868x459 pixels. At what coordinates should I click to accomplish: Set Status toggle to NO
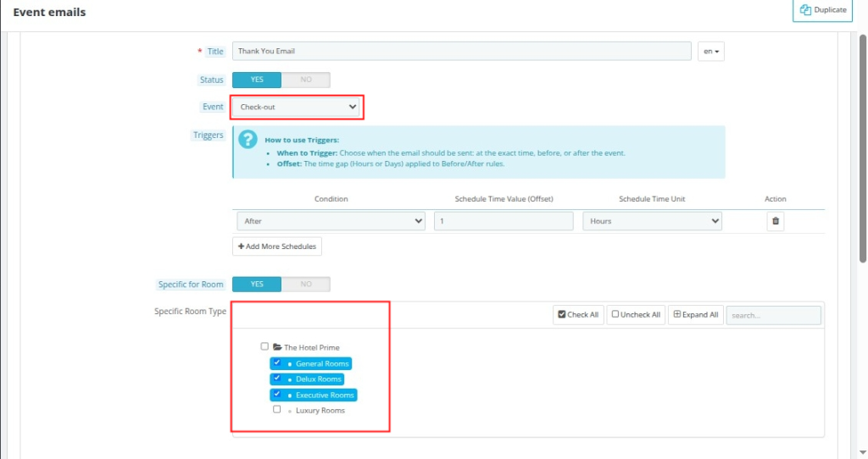pos(305,80)
